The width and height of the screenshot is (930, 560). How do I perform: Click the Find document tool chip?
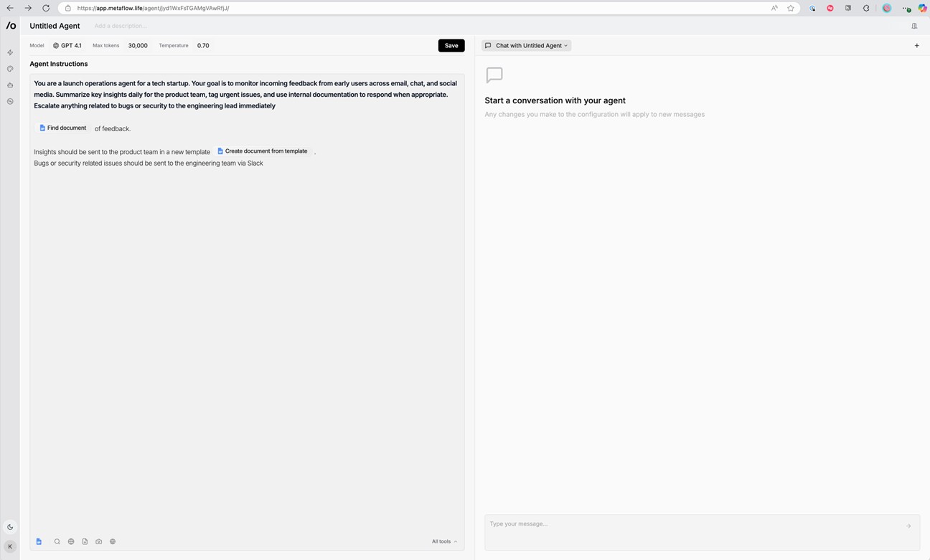62,128
